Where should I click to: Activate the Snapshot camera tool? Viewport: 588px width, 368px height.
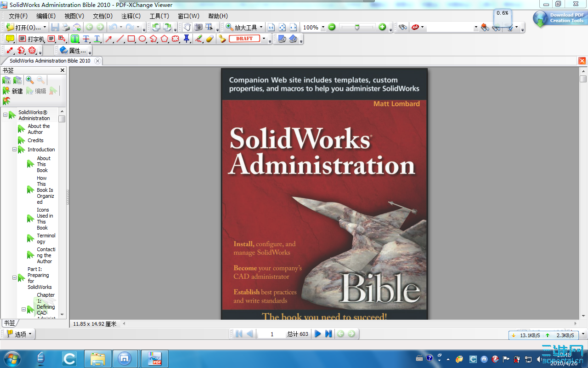click(x=198, y=28)
